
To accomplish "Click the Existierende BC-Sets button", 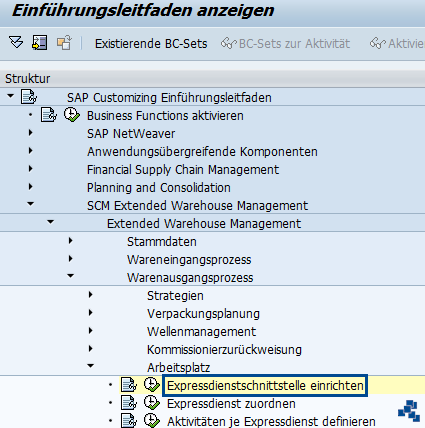I will [x=151, y=44].
